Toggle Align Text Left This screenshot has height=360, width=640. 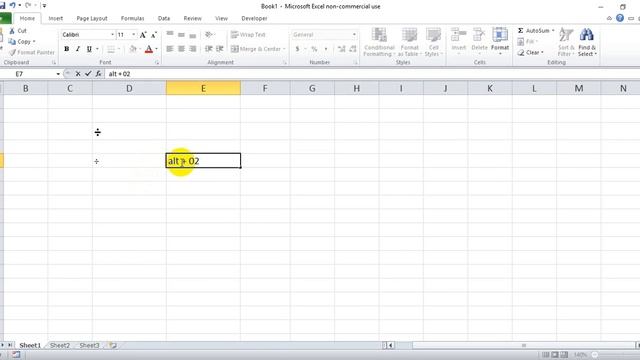tap(170, 49)
